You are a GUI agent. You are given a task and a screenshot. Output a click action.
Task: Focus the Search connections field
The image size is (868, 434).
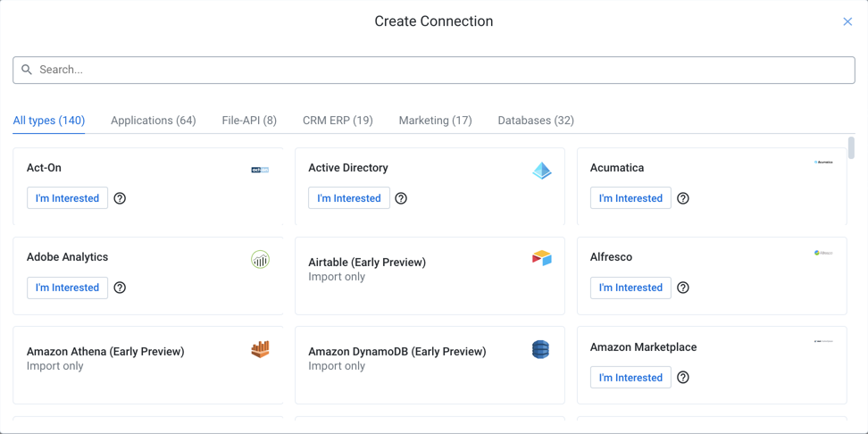click(434, 70)
